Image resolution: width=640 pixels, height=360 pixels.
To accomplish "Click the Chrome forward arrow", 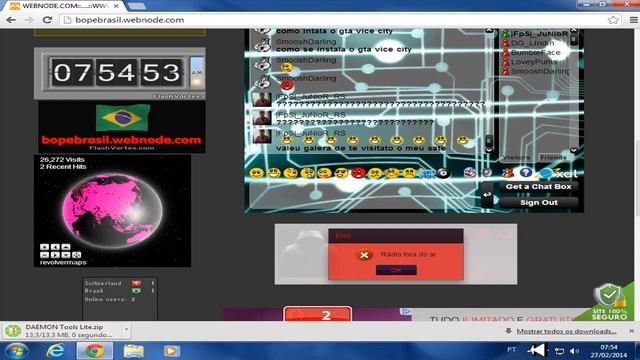I will [29, 20].
